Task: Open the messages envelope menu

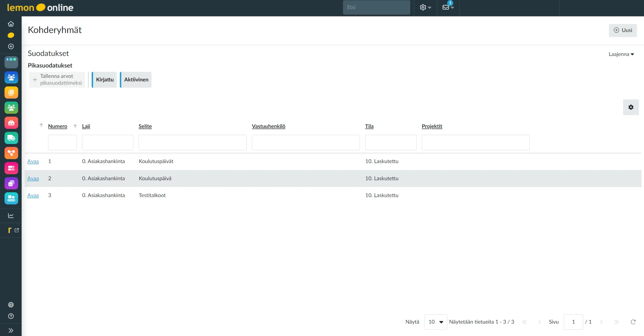Action: (448, 7)
